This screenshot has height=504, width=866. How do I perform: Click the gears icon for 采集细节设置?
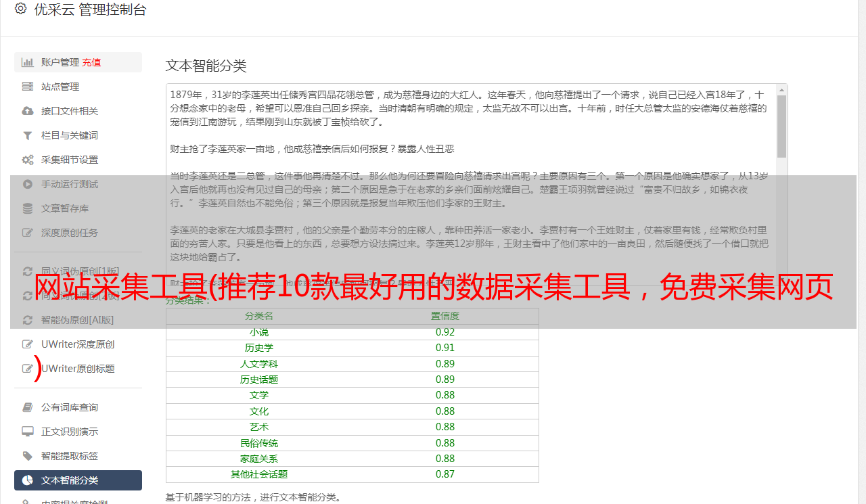coord(28,160)
